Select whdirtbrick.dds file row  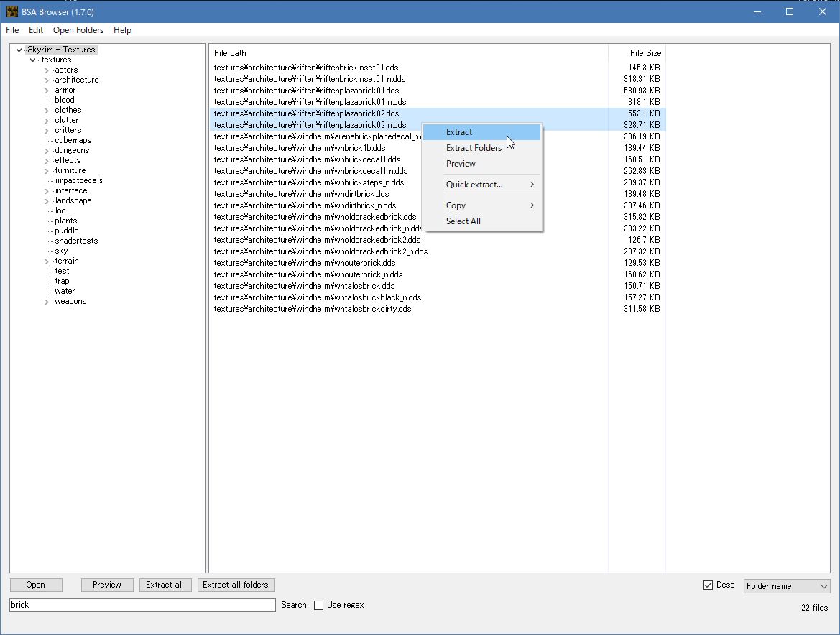tap(437, 194)
